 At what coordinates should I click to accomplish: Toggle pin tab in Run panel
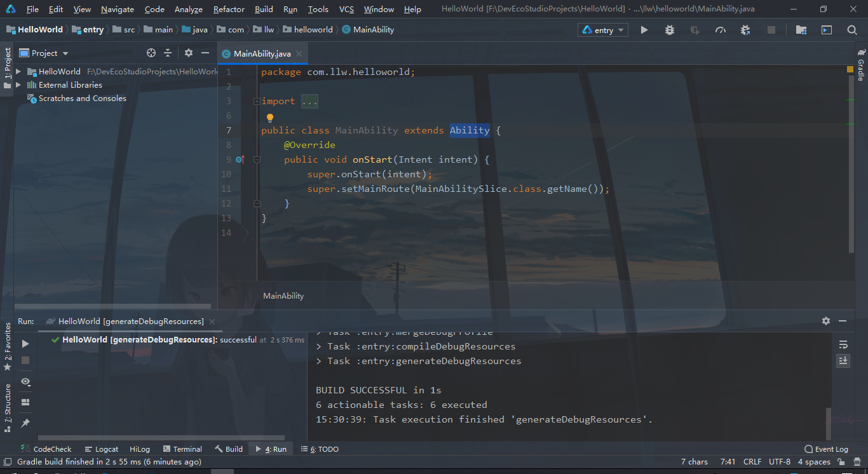click(25, 423)
